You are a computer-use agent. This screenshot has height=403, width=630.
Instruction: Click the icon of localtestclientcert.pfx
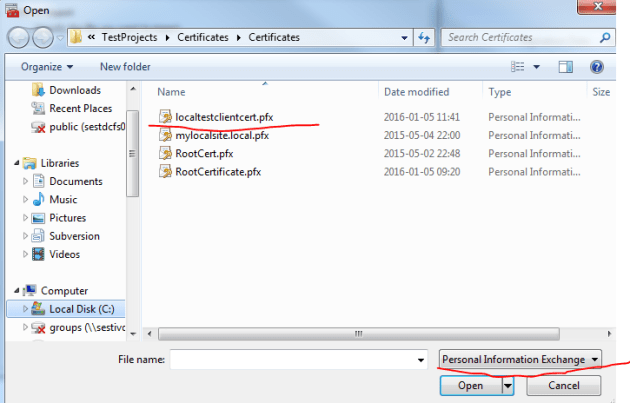click(x=165, y=117)
